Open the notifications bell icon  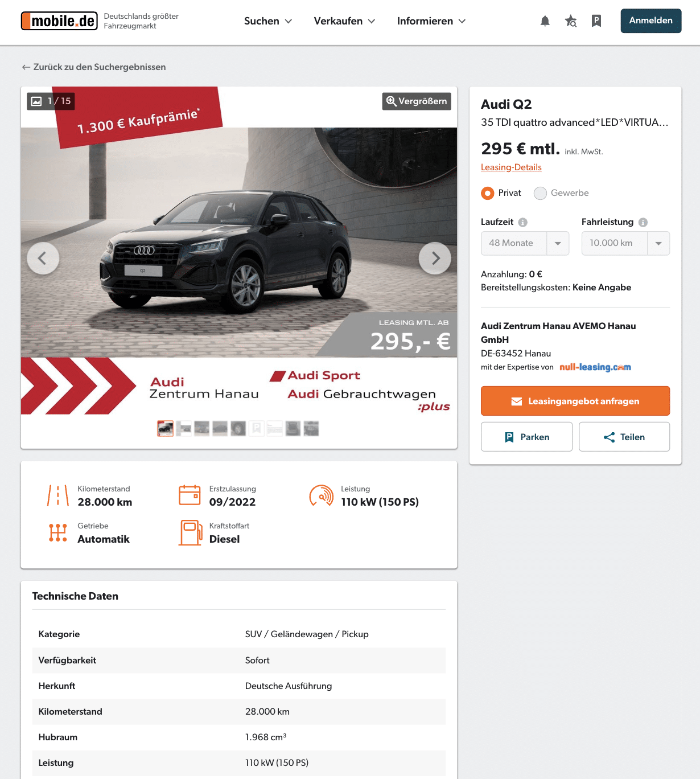(545, 21)
